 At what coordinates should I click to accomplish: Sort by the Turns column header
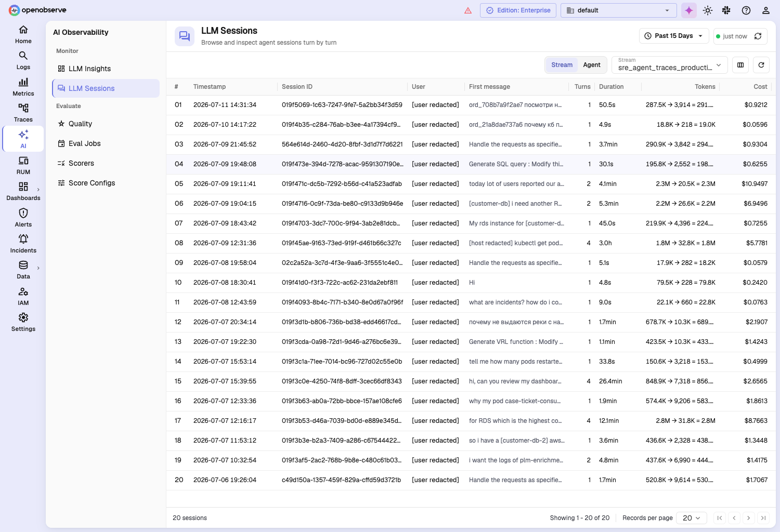tap(582, 87)
